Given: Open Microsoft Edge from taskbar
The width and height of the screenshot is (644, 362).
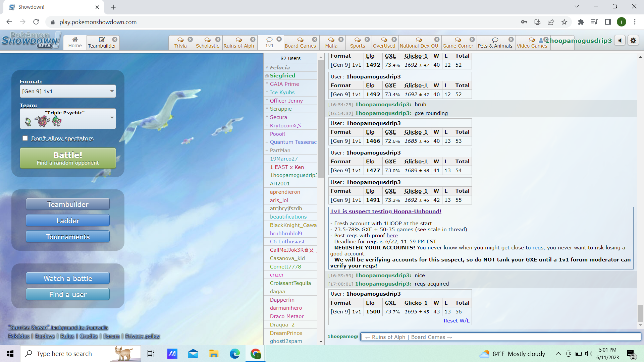Looking at the screenshot, I should (x=235, y=354).
